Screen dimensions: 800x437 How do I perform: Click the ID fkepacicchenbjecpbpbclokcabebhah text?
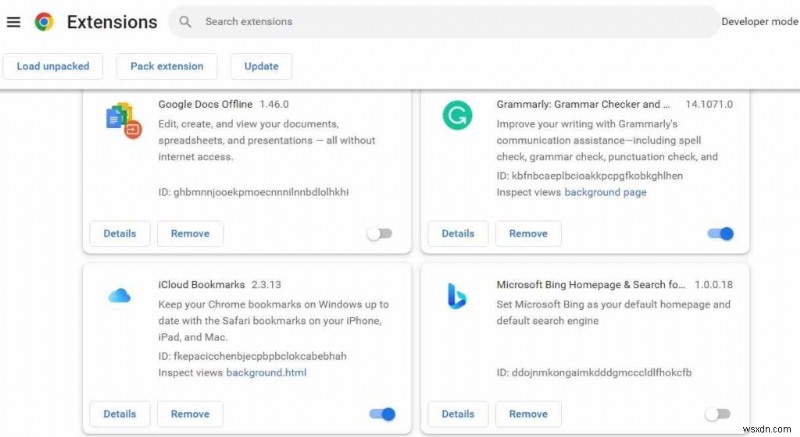pyautogui.click(x=253, y=356)
